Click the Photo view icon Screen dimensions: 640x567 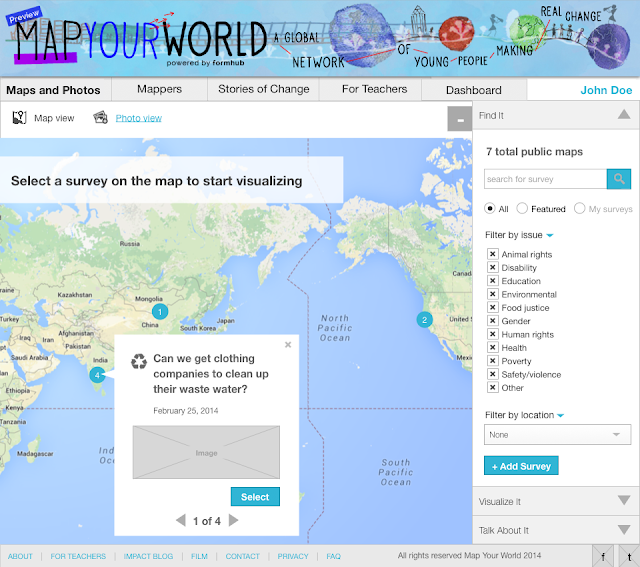tap(100, 117)
